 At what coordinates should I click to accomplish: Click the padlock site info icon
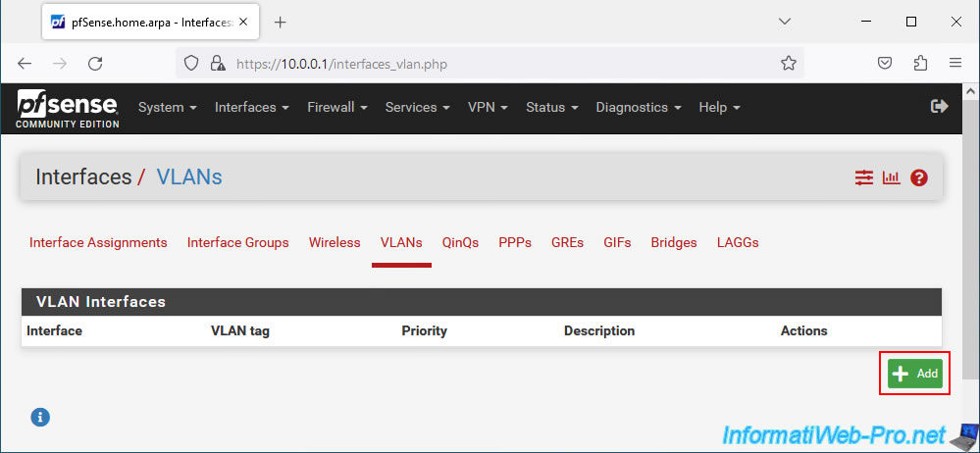[x=218, y=63]
